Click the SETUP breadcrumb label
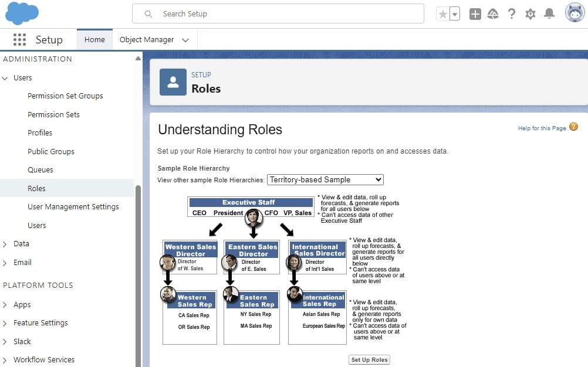The height and width of the screenshot is (367, 588). 201,75
